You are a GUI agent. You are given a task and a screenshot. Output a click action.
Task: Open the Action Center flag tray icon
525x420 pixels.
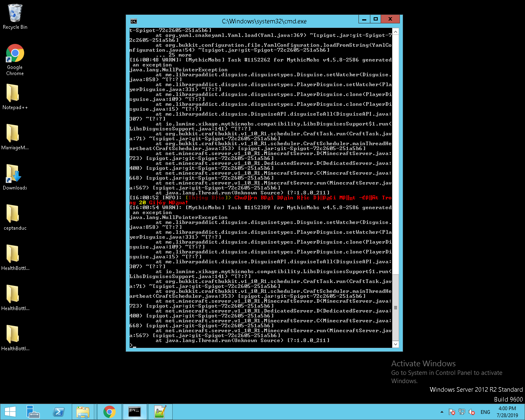pos(452,412)
